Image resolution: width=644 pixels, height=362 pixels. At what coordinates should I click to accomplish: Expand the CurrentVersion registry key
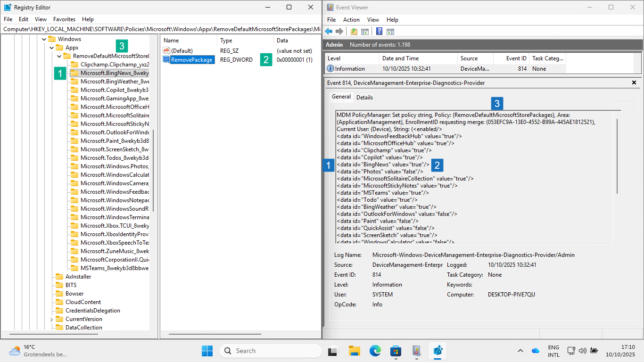coord(52,319)
